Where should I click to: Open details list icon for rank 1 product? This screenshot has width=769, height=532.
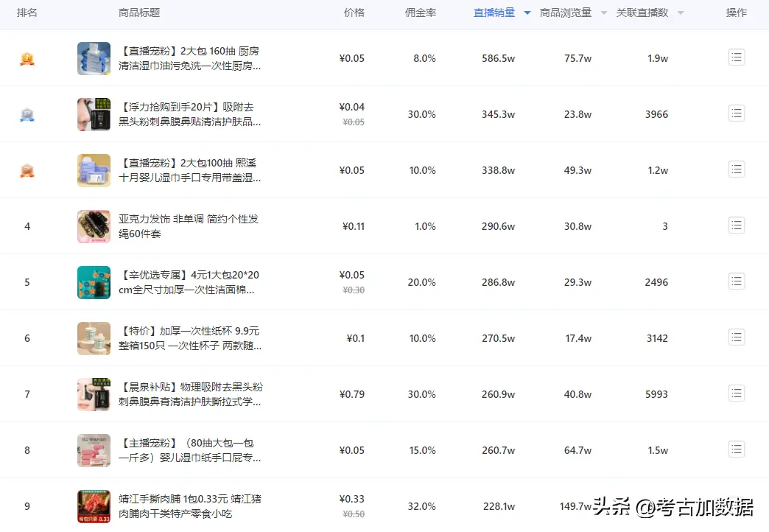pos(736,57)
